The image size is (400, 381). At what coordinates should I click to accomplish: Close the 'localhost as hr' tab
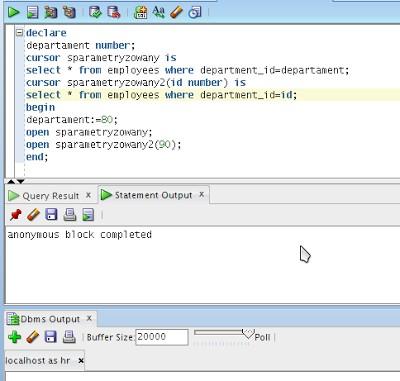point(81,360)
